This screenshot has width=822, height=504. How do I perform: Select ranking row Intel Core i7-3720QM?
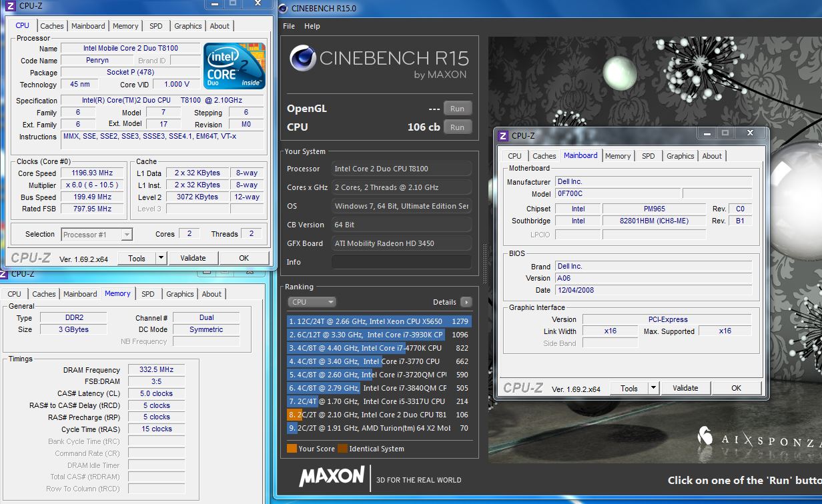tap(379, 375)
